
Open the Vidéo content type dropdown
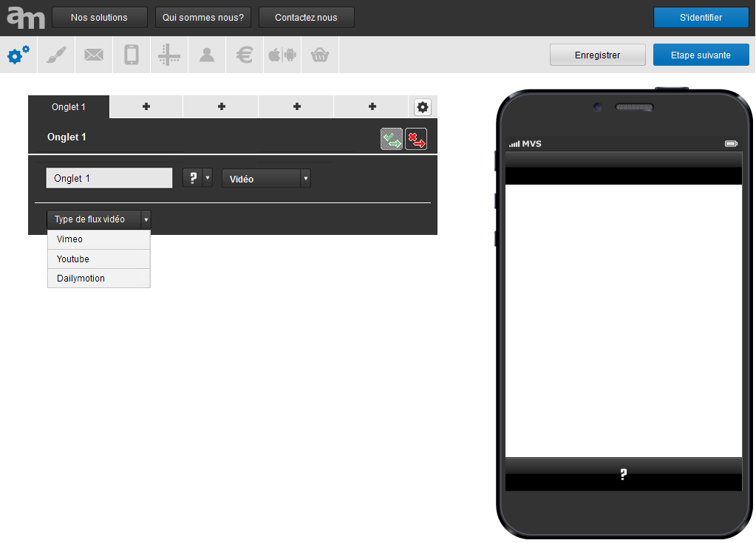tap(266, 179)
